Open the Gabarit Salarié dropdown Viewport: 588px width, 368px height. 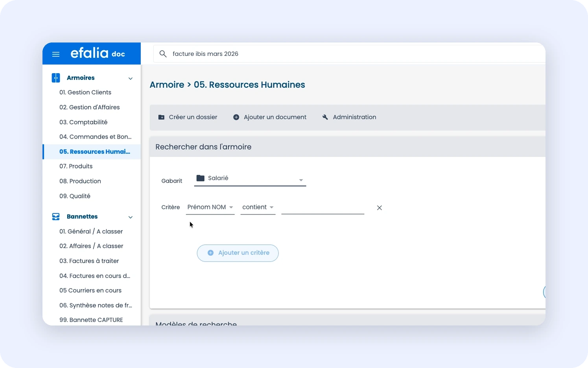(250, 179)
